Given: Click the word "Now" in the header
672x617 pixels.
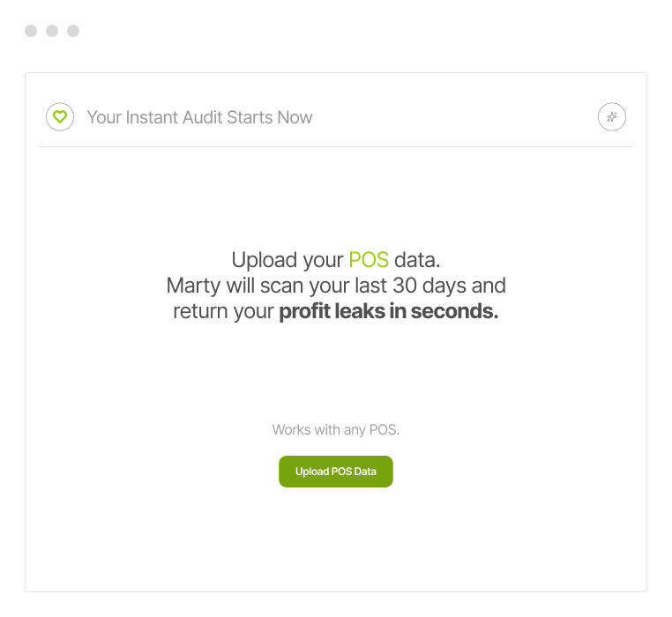Looking at the screenshot, I should click(295, 117).
